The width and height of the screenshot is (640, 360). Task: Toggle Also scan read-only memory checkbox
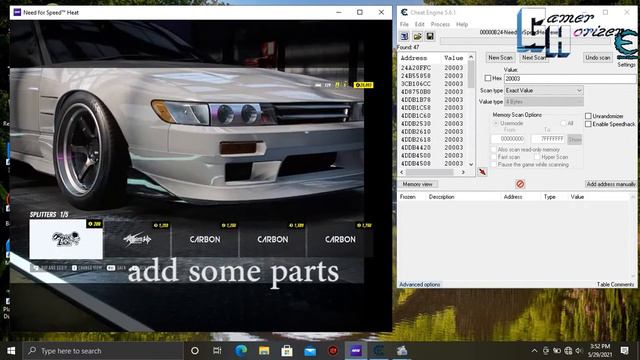click(493, 150)
